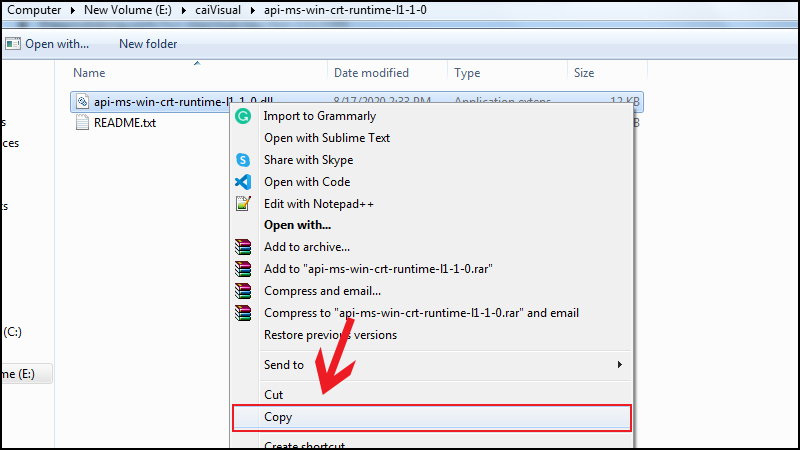Expand the Send to submenu arrow
The height and width of the screenshot is (450, 800).
tap(619, 364)
